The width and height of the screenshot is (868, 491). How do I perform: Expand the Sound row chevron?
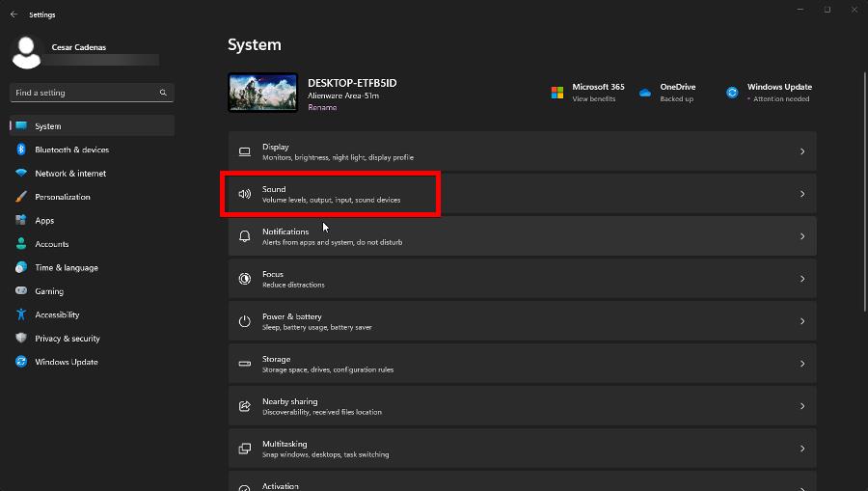tap(802, 194)
